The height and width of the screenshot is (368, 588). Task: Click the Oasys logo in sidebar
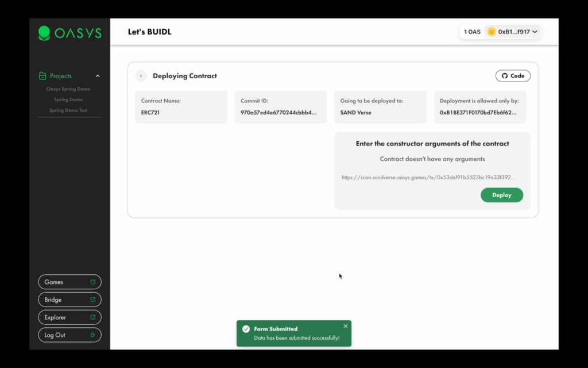tap(69, 33)
